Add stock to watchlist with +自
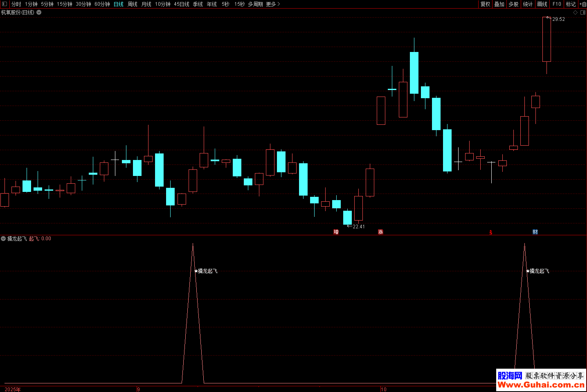Image resolution: width=587 pixels, height=392 pixels. coord(583,4)
